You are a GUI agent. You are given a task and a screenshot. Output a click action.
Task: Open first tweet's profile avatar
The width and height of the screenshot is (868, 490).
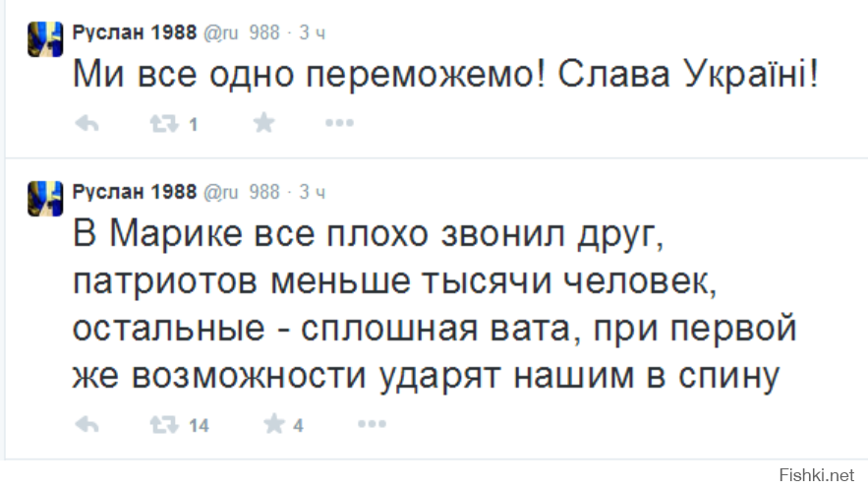click(45, 39)
